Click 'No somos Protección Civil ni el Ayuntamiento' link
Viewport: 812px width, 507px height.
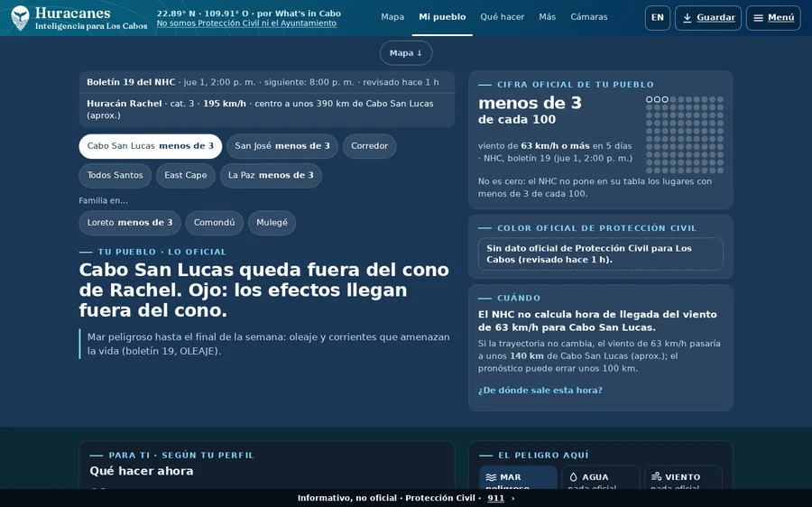click(x=246, y=23)
